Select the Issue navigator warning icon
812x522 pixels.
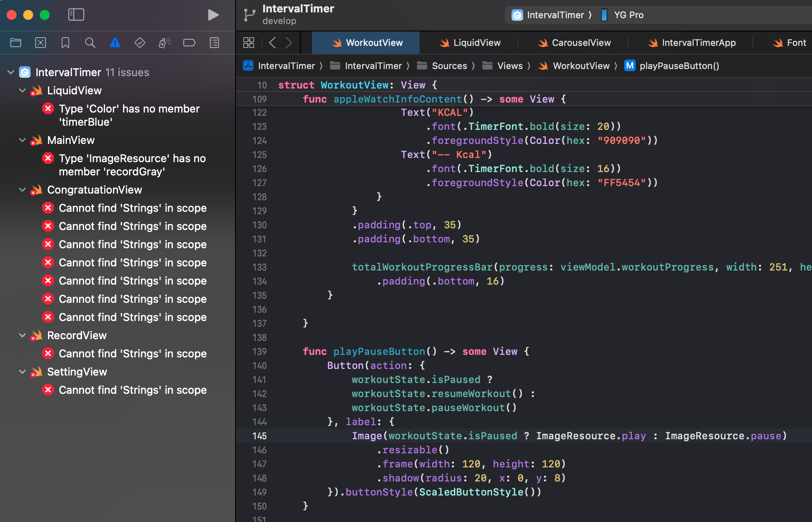[115, 43]
